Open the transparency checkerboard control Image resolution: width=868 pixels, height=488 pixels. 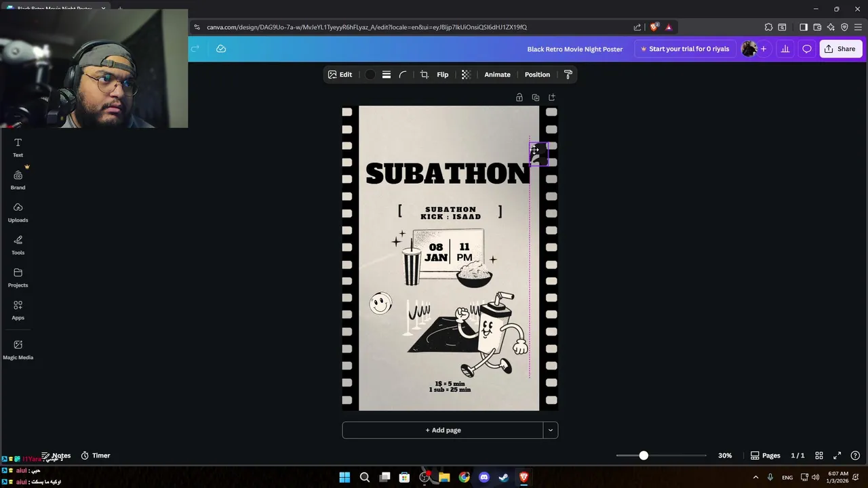[x=466, y=75]
